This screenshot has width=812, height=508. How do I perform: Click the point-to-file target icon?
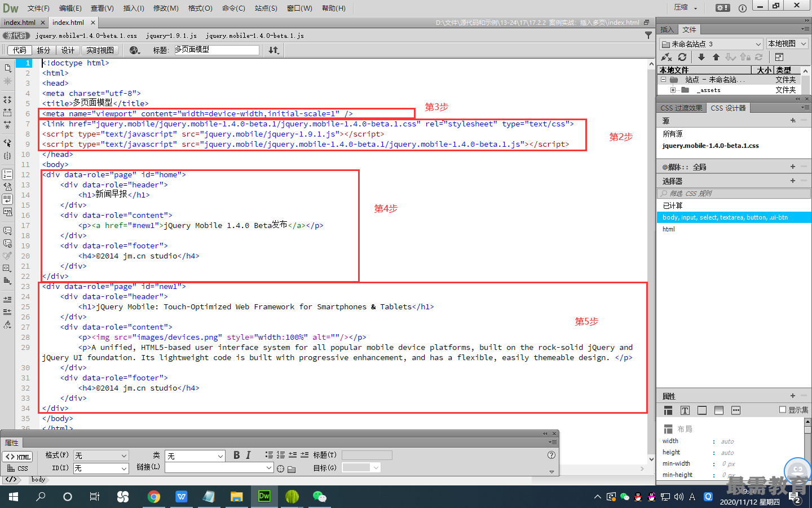click(x=280, y=468)
